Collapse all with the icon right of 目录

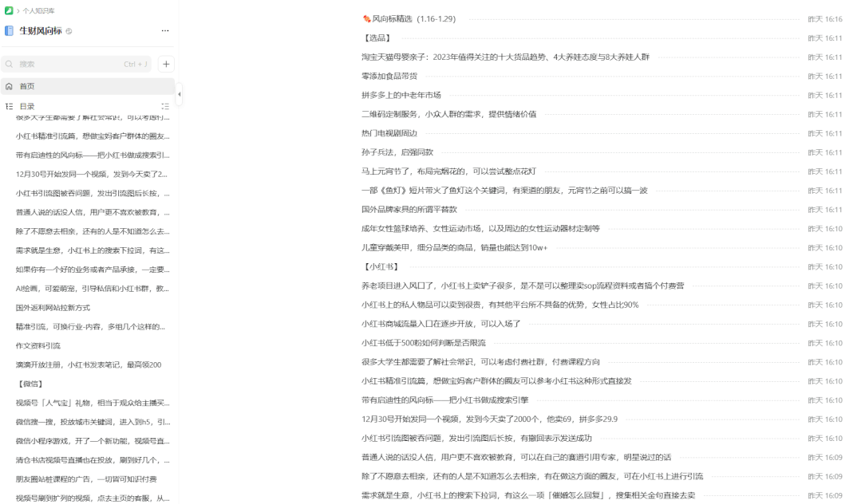point(165,107)
